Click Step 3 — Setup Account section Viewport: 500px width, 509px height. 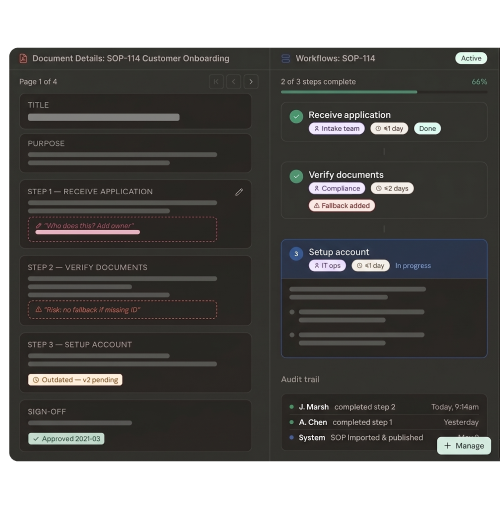tap(135, 362)
